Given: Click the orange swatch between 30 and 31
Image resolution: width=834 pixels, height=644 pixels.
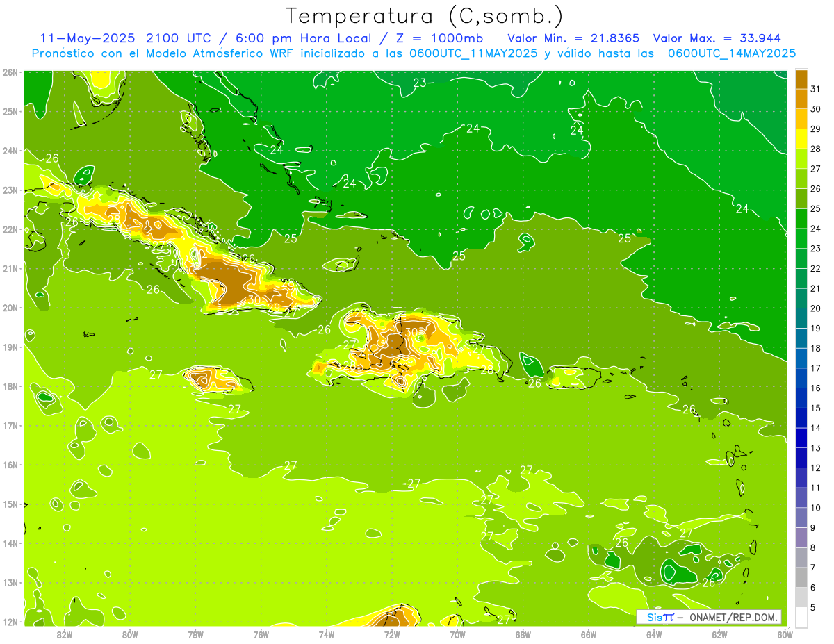Looking at the screenshot, I should 802,99.
